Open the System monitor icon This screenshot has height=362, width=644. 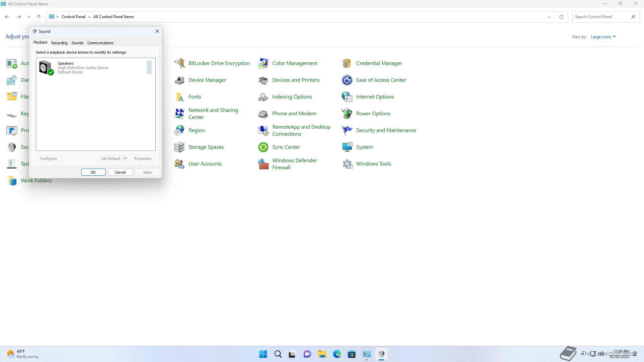(347, 147)
